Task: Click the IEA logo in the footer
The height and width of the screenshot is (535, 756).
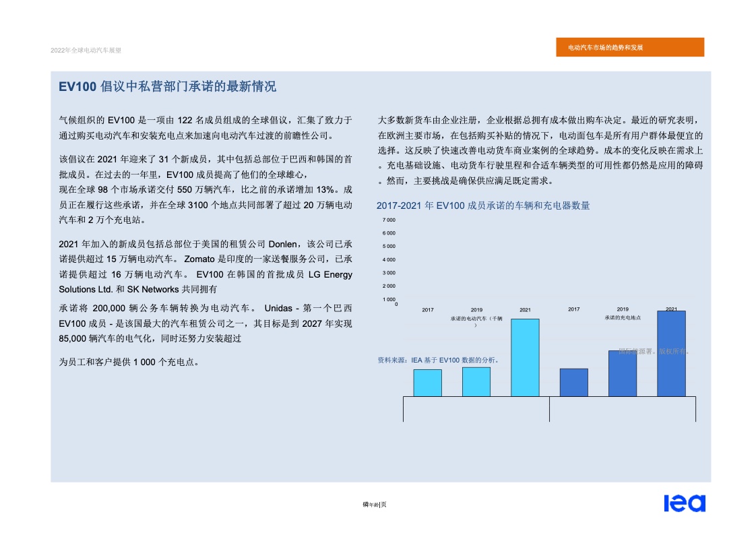Action: 684,503
